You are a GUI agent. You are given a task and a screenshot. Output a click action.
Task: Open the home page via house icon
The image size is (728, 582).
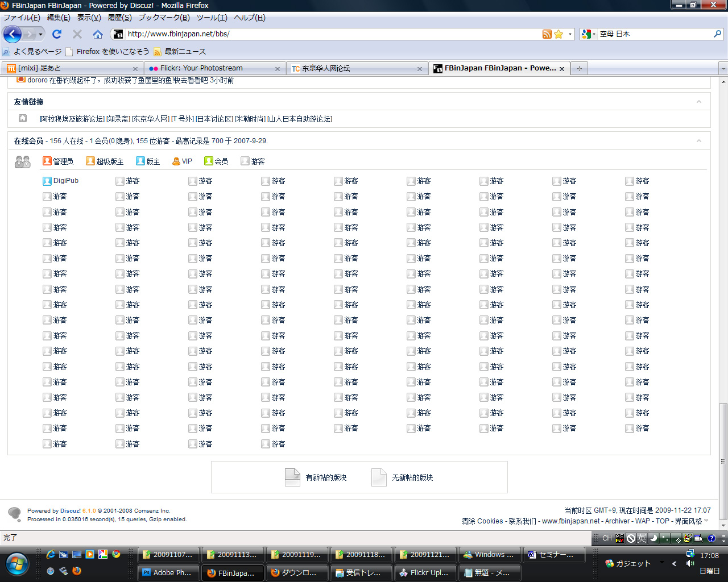[x=98, y=34]
